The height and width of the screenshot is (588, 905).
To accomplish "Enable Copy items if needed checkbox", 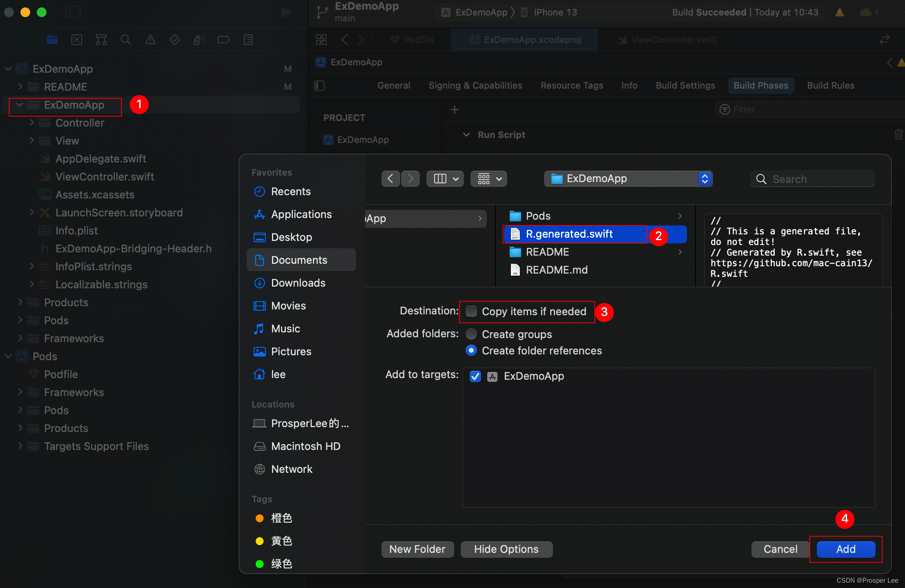I will pos(471,311).
